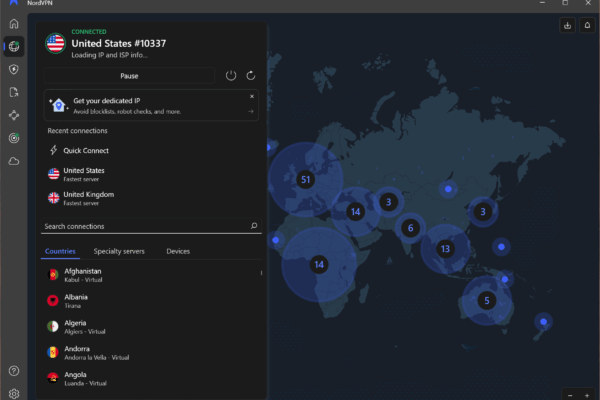Open the cloud icon in sidebar

tap(14, 161)
